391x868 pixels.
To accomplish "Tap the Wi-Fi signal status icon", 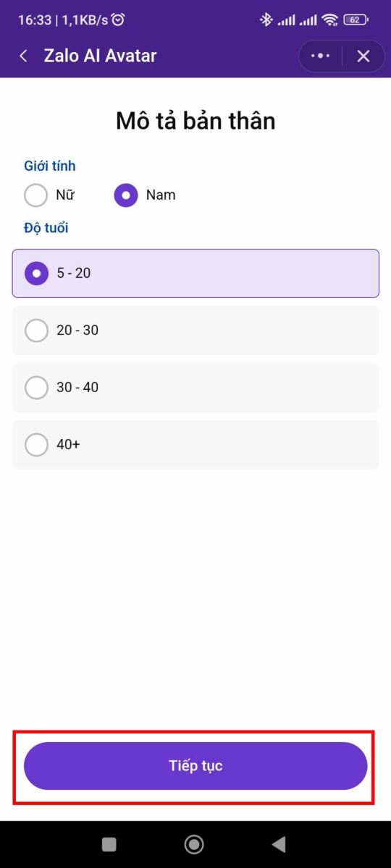I will 331,20.
